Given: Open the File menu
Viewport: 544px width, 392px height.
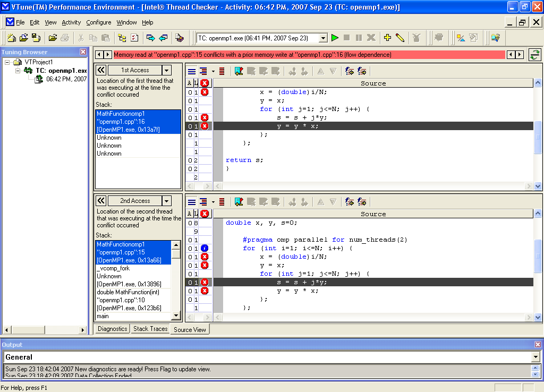Looking at the screenshot, I should (20, 22).
